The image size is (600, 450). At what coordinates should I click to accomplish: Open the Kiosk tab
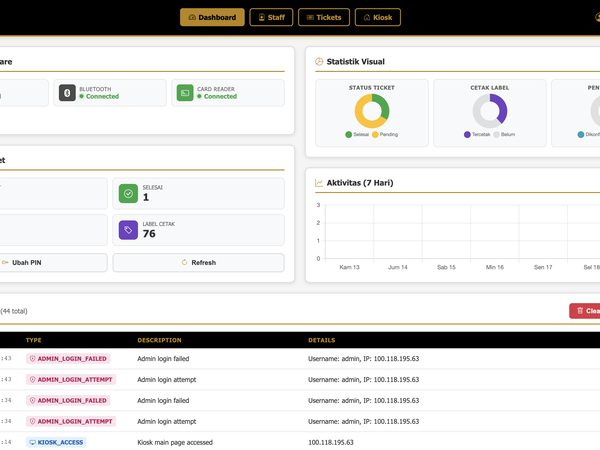378,17
